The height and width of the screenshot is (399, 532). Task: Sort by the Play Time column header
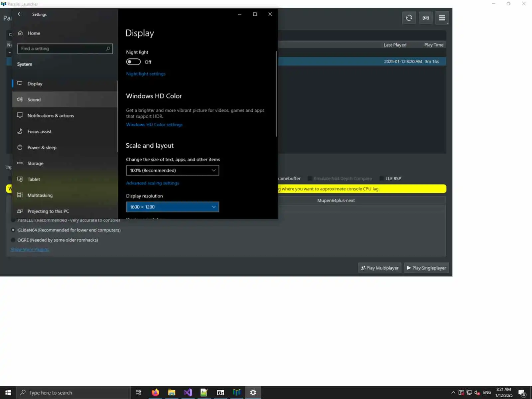point(434,45)
